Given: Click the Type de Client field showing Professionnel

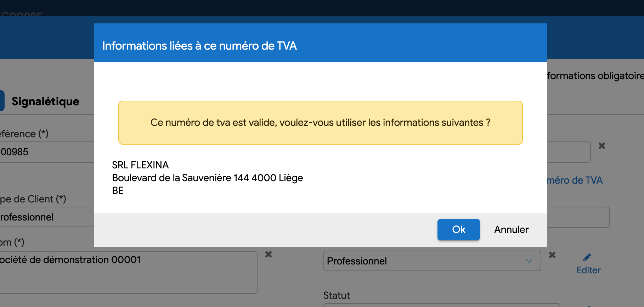Looking at the screenshot, I should 47,217.
